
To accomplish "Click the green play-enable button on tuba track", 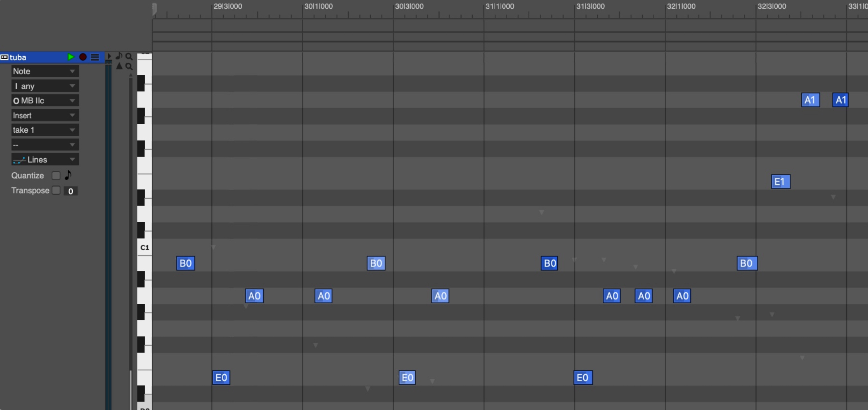I will (x=71, y=57).
